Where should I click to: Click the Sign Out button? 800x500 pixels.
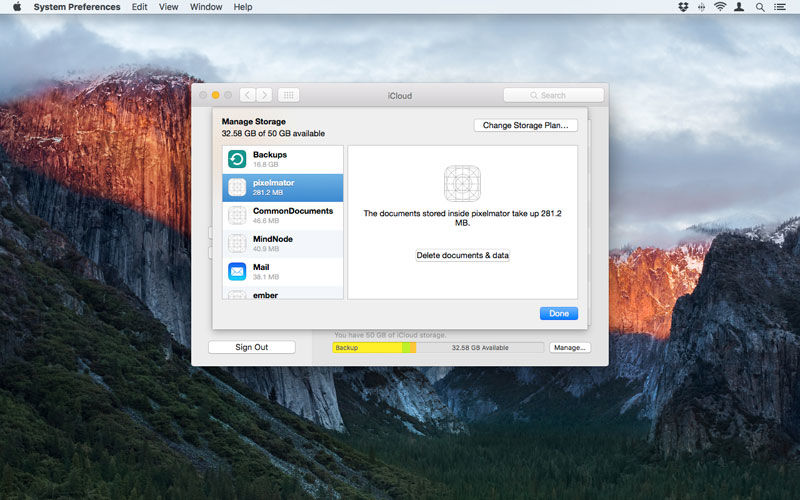point(252,347)
